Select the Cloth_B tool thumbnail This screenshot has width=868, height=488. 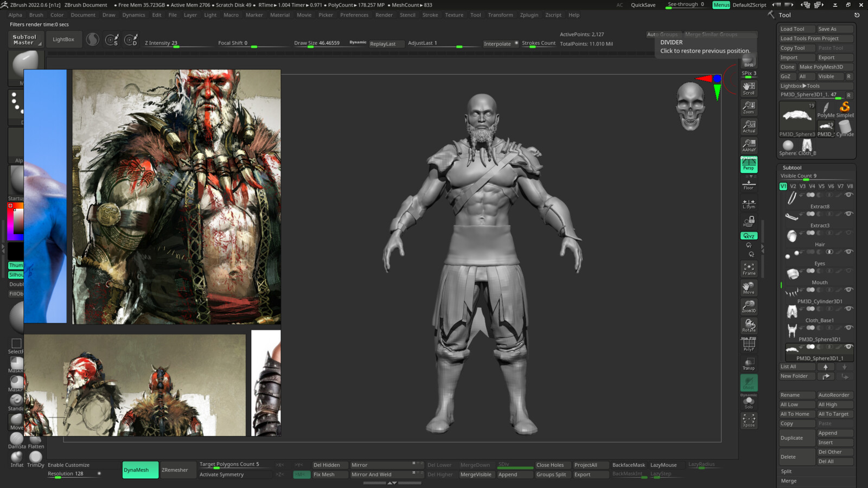pos(807,147)
